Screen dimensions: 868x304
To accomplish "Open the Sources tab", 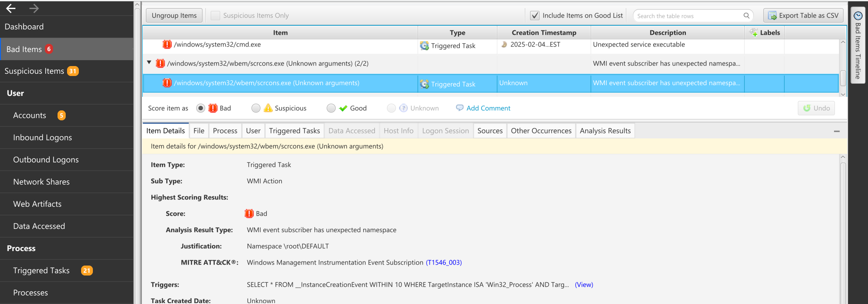I will pos(490,131).
